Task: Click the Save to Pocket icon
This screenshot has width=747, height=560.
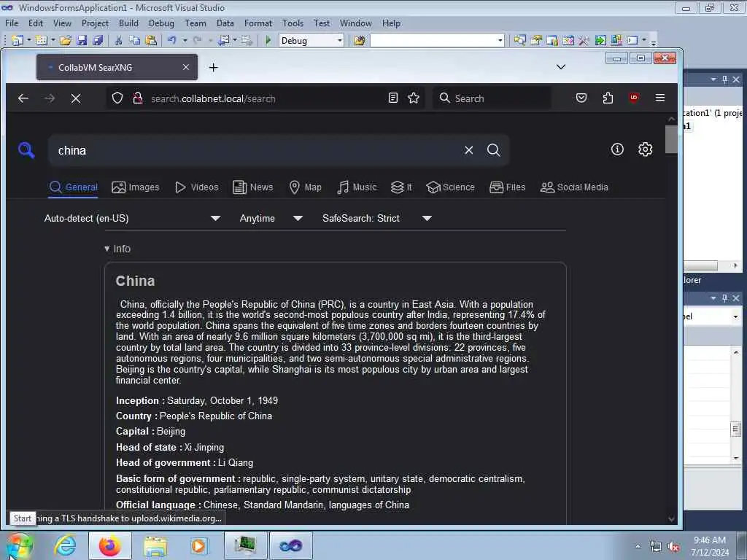Action: point(581,98)
